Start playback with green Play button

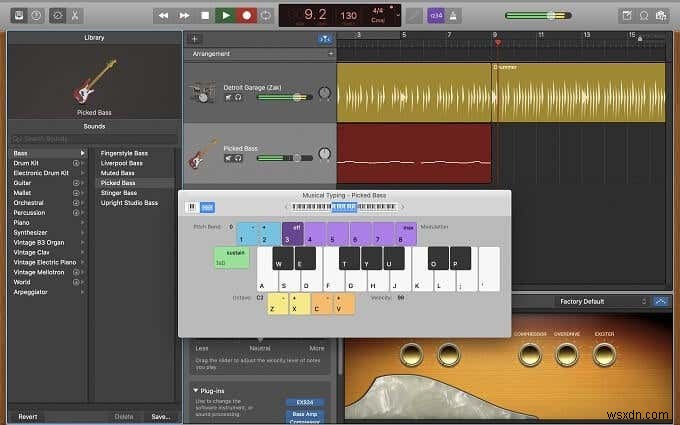point(226,16)
